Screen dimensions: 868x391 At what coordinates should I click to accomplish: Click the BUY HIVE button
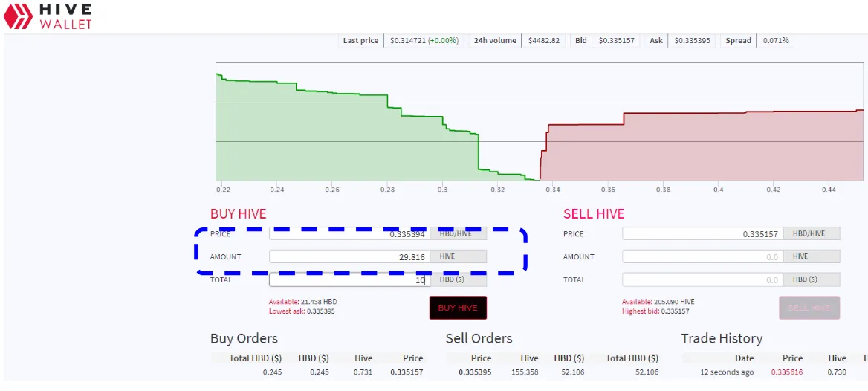pos(458,308)
